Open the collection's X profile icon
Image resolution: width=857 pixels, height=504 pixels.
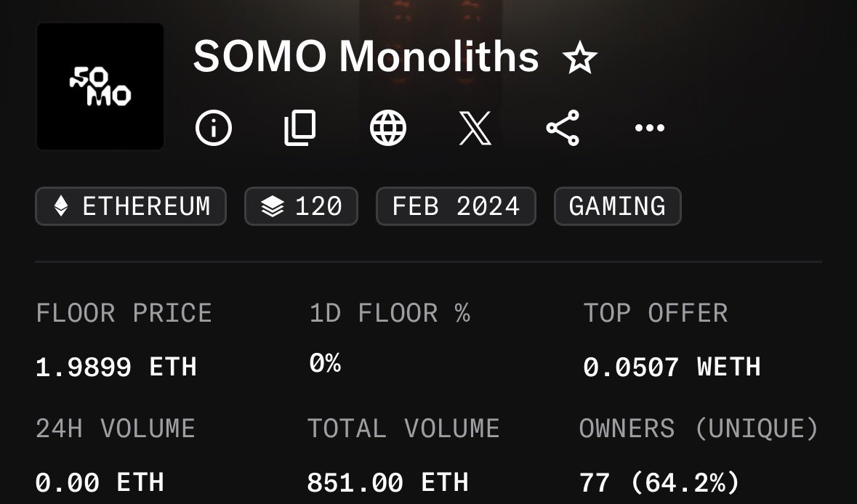tap(476, 129)
